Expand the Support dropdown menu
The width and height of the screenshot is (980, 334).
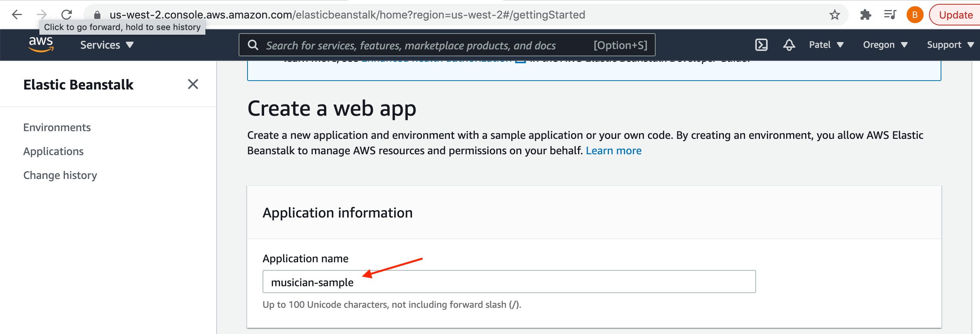950,45
